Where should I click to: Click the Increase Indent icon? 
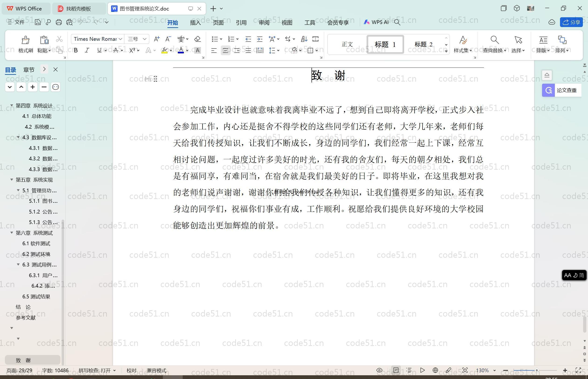tap(260, 39)
